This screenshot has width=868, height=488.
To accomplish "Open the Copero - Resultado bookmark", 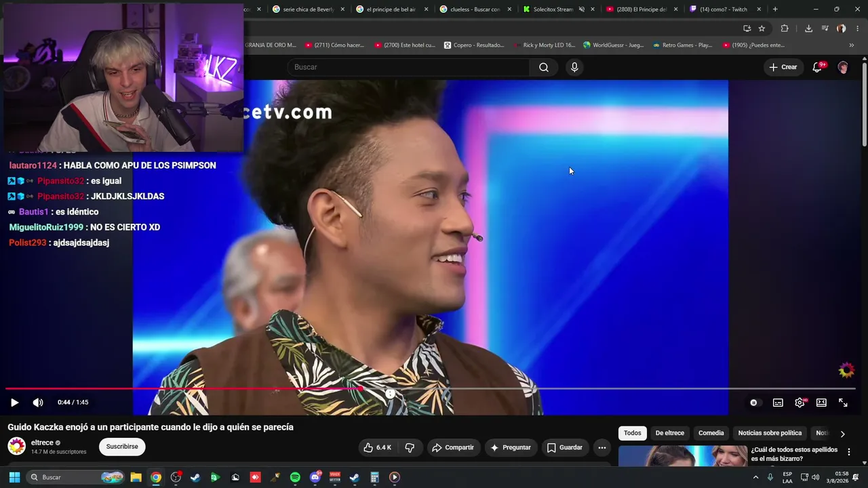I will click(474, 45).
